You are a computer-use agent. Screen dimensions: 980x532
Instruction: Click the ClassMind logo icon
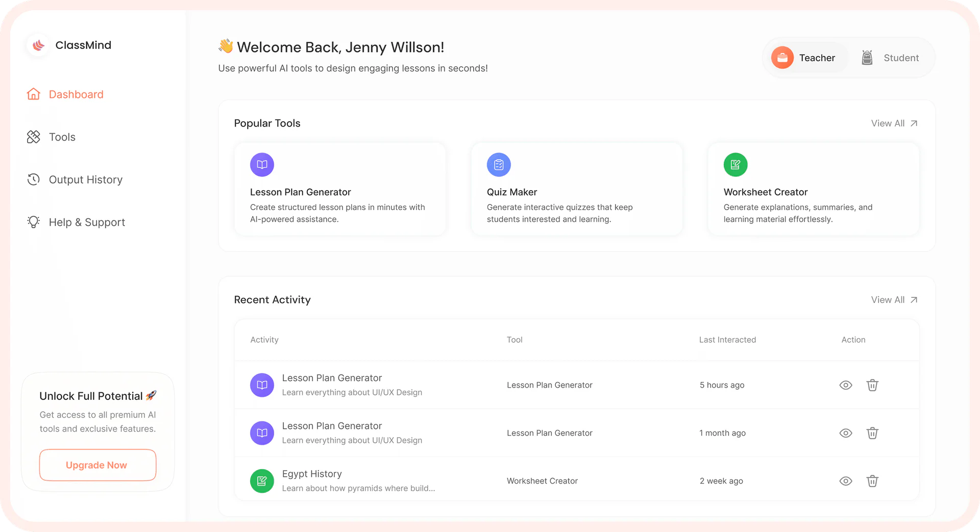38,45
